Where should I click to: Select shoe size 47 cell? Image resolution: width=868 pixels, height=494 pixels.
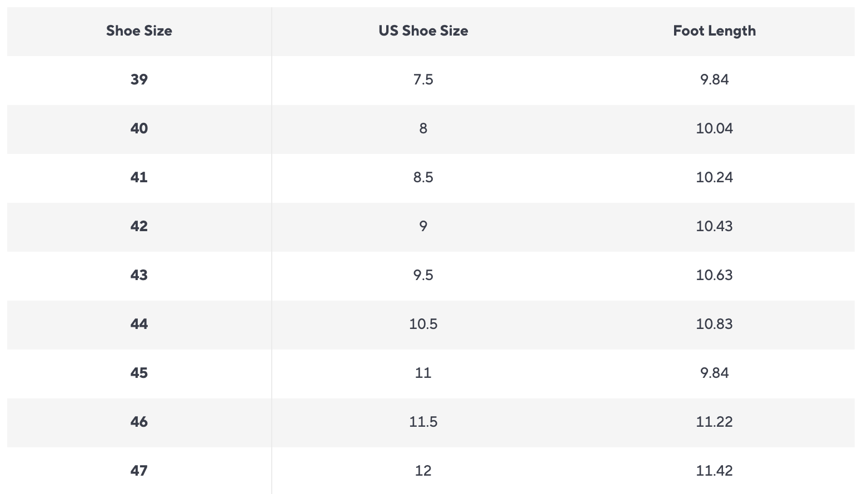pos(139,471)
